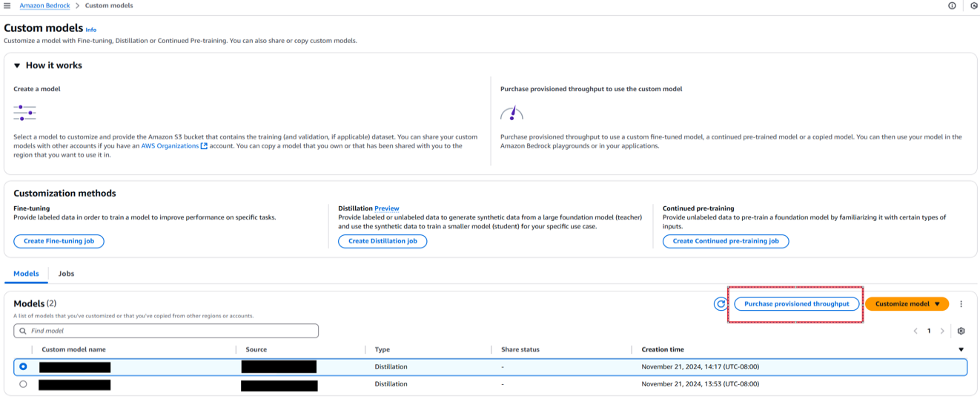Screen dimensions: 980x399
Task: Click Purchase provisioned throughput button
Action: pos(796,304)
